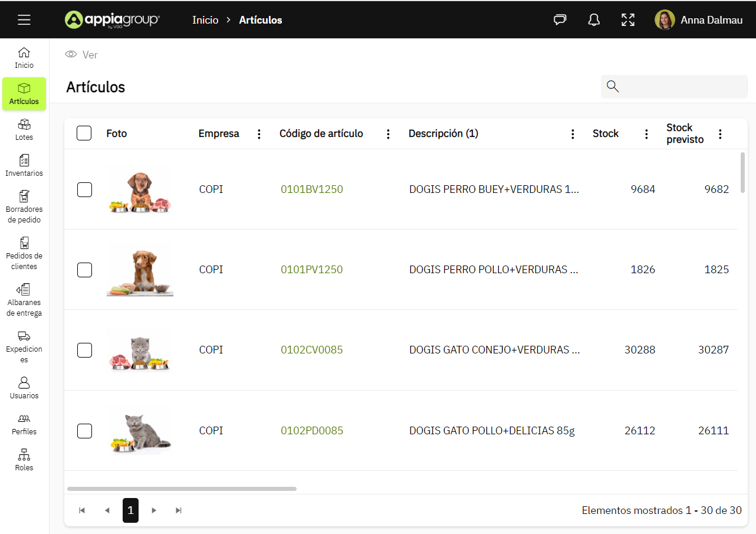The image size is (756, 534).
Task: Tick the checkbox for article 0102CV0085
Action: 85,350
